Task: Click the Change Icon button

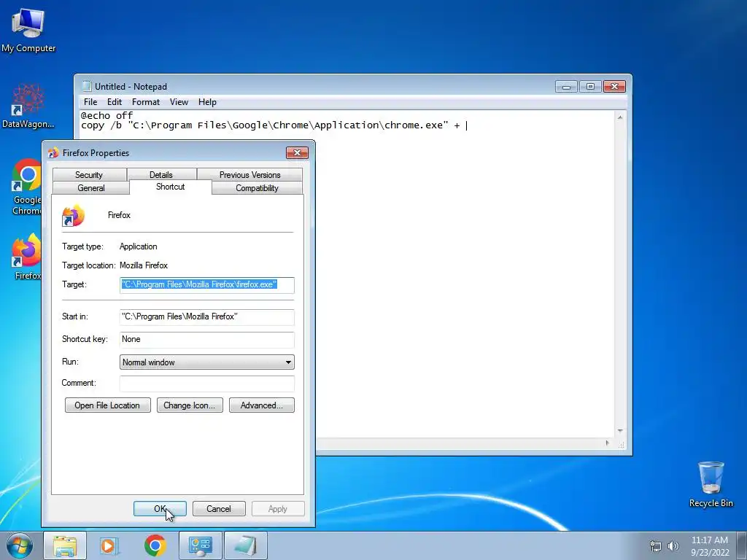Action: click(x=190, y=405)
